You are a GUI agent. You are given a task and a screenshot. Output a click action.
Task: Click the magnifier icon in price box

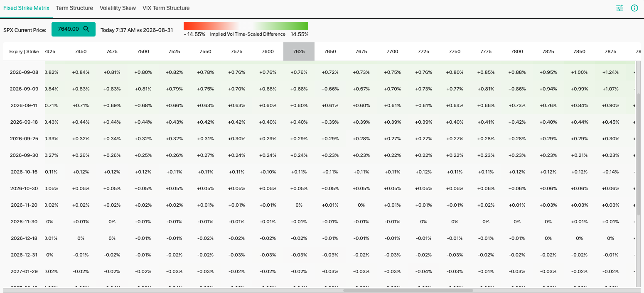point(86,29)
